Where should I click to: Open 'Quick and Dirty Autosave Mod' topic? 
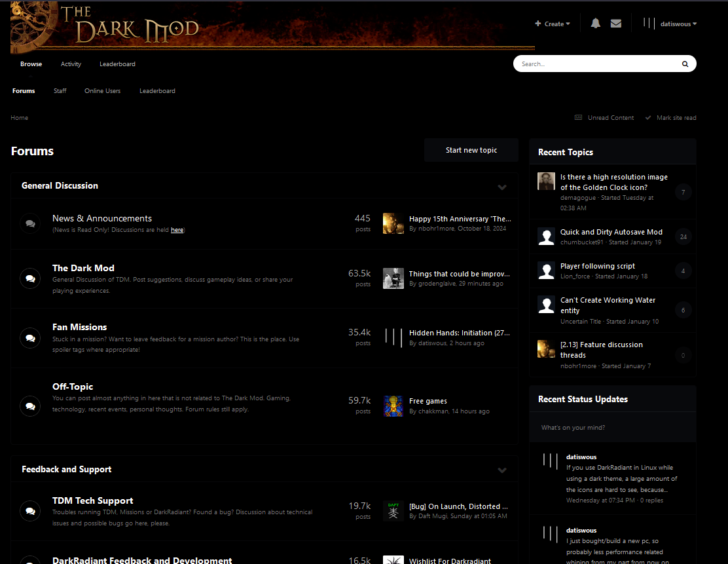click(611, 232)
